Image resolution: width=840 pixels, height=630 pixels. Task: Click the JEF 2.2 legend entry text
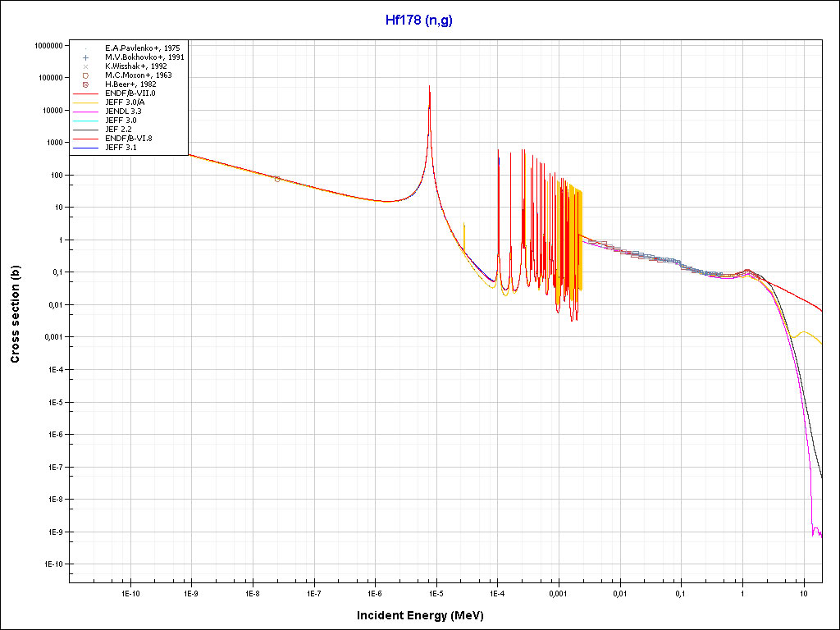118,130
